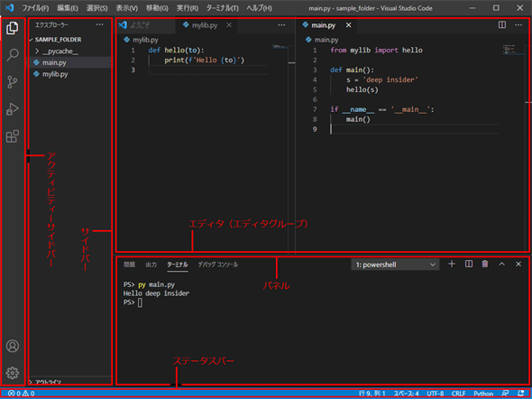Open the 編集(E) menu

(68, 8)
